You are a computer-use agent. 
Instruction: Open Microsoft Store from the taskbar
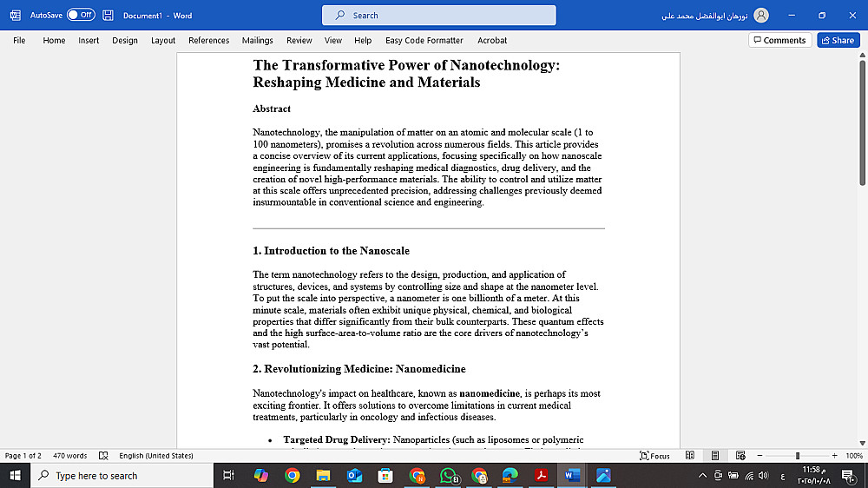(385, 475)
